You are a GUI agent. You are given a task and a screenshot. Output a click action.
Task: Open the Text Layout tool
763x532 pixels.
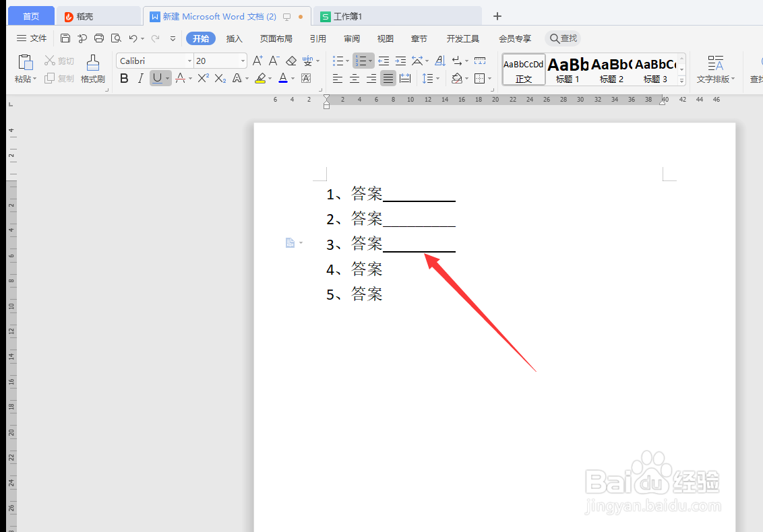tap(715, 69)
